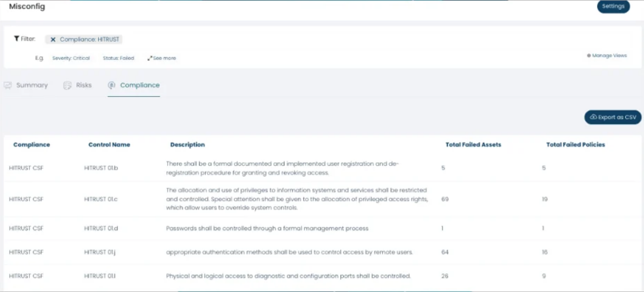Click HITRUST CSF in the 01.j row
644x292 pixels.
(x=26, y=252)
